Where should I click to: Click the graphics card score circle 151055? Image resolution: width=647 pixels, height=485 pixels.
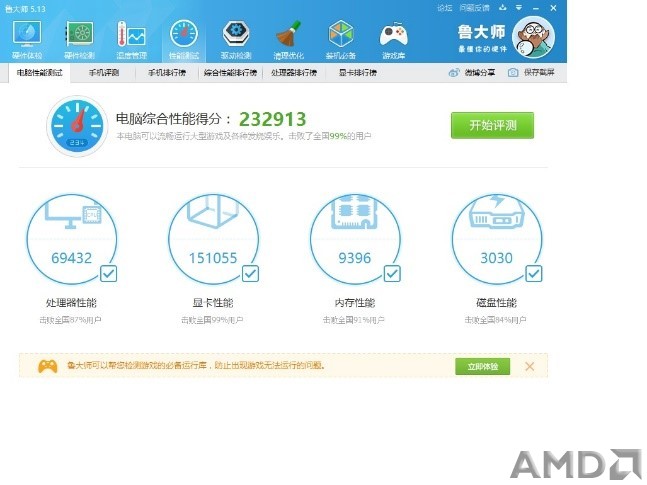pos(213,239)
